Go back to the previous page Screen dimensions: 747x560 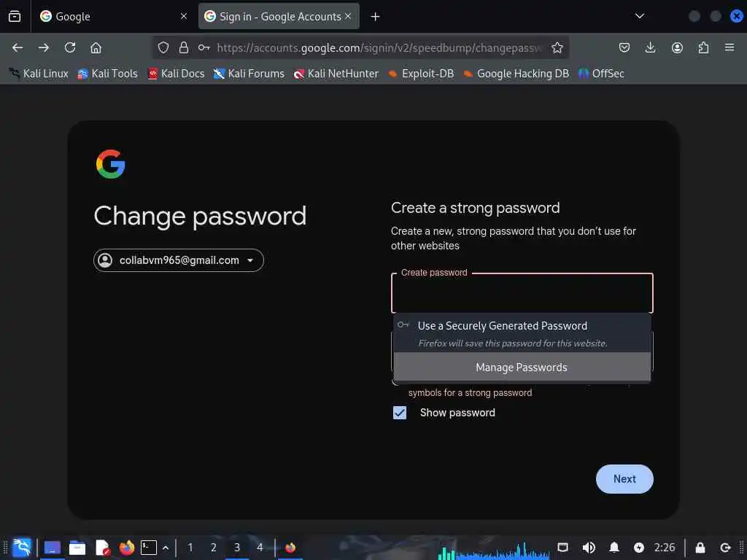point(18,47)
